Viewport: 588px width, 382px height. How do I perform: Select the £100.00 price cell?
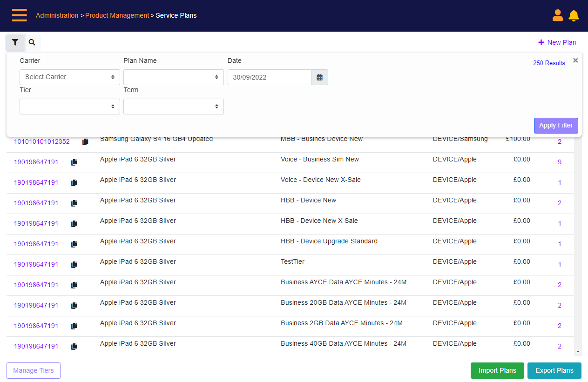(518, 139)
